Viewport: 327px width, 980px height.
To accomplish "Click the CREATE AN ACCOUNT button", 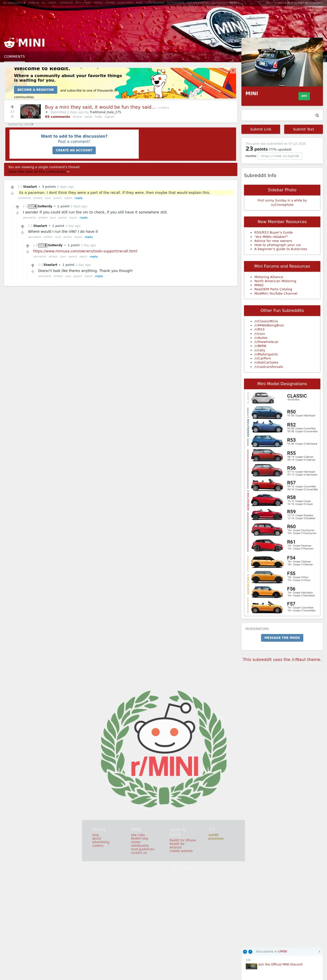I will coord(74,150).
